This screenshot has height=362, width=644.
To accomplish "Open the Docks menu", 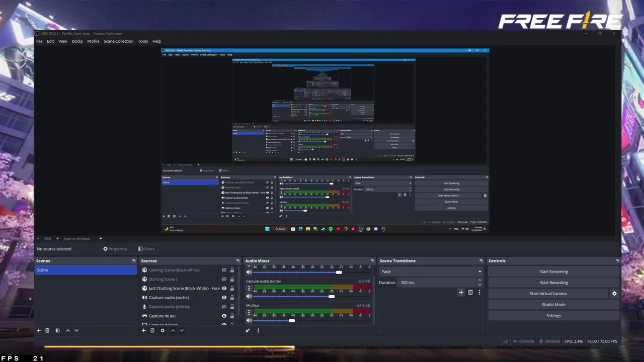I will click(77, 41).
